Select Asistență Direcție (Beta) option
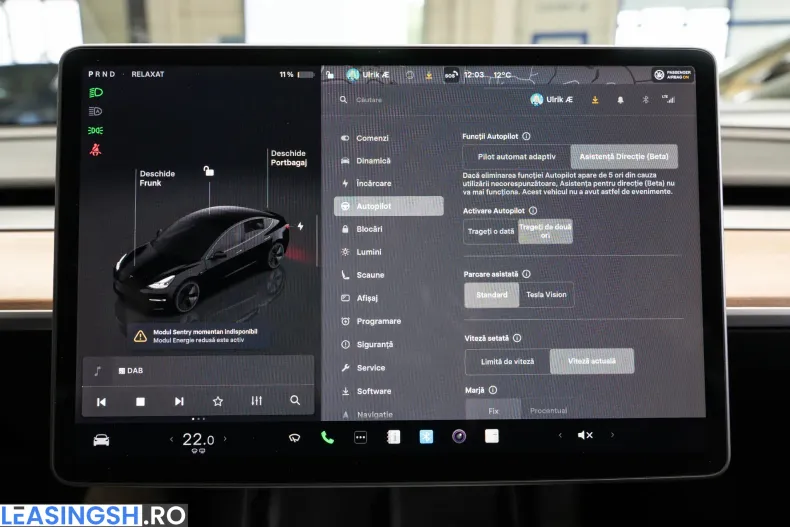The height and width of the screenshot is (527, 790). pos(624,157)
